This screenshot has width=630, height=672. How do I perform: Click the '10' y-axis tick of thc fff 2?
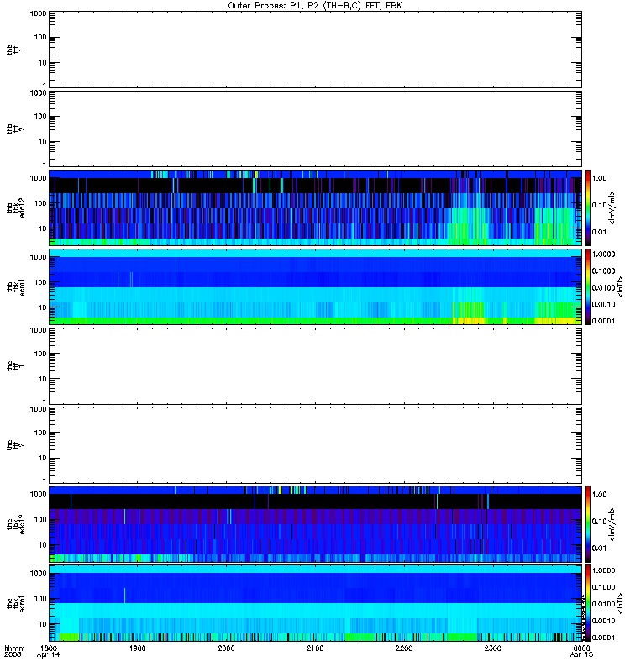coord(43,458)
